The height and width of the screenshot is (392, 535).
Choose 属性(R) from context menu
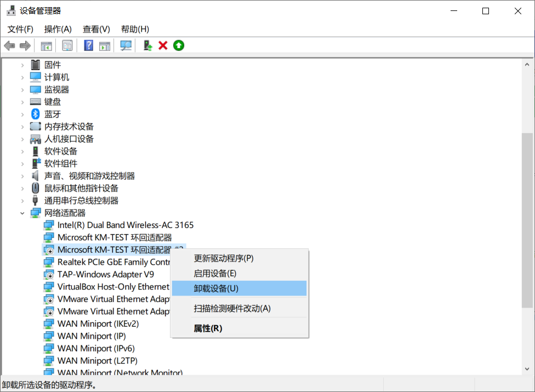[239, 328]
